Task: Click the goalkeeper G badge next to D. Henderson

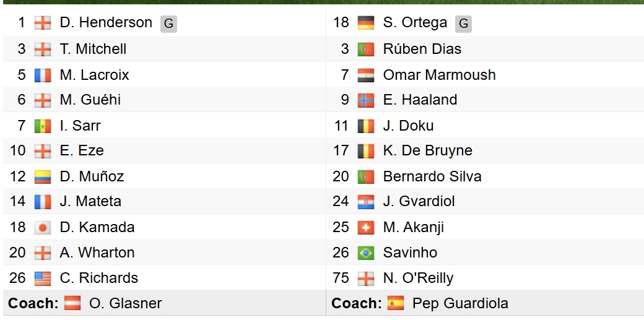Action: pos(168,24)
